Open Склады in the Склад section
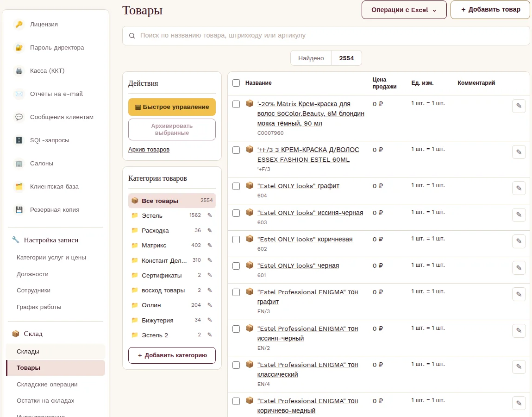This screenshot has width=532, height=417. 56,352
